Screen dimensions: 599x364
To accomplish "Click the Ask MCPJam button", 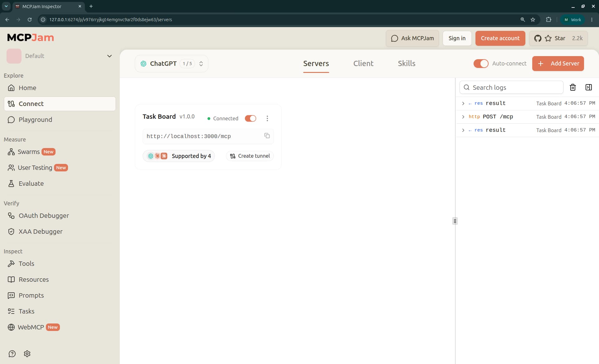I will (x=412, y=38).
